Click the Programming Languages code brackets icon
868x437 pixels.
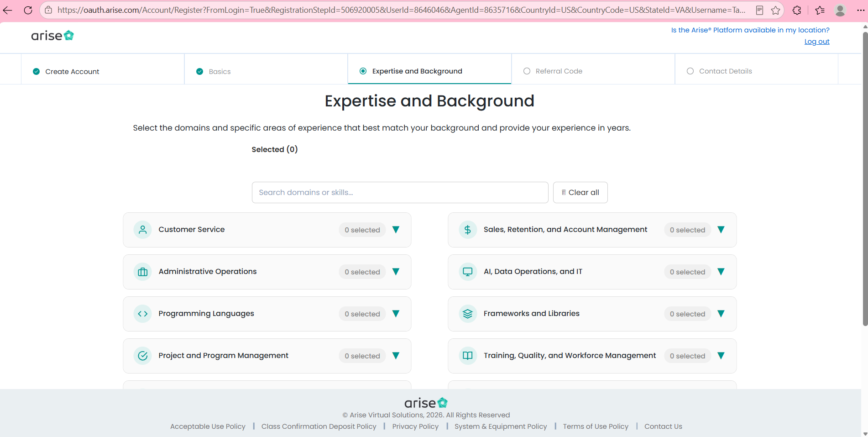(143, 314)
